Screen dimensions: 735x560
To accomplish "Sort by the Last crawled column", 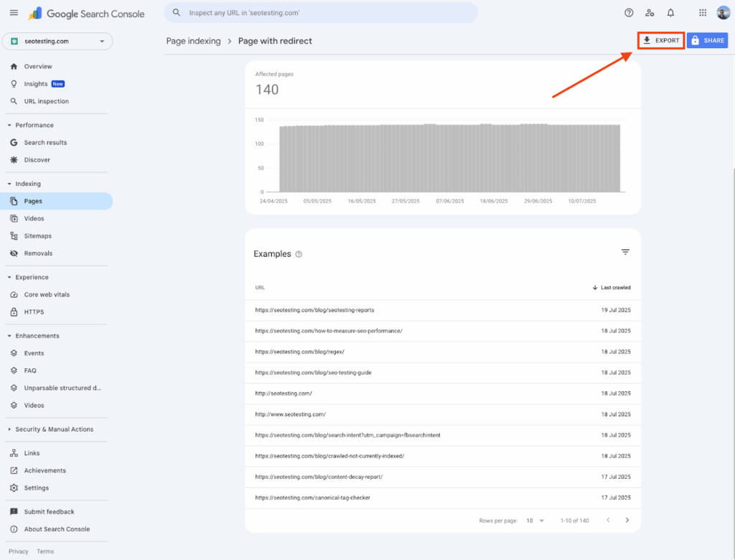I will pyautogui.click(x=612, y=287).
